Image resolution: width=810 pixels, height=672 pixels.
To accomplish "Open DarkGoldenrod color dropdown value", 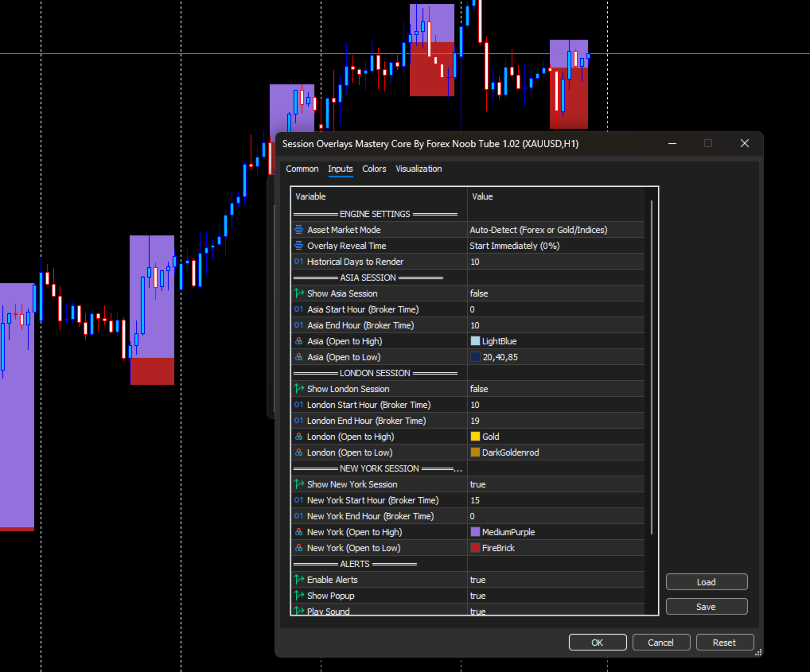I will coord(556,453).
